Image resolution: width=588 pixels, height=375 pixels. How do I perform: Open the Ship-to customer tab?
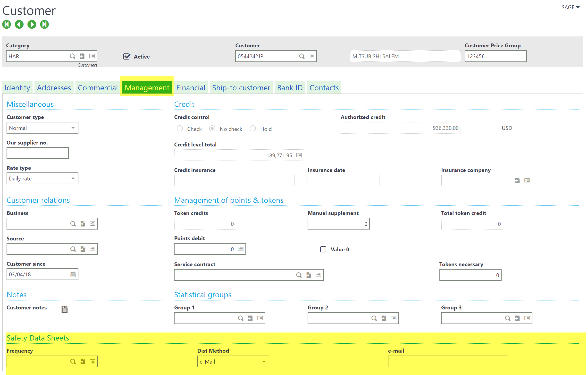coord(241,88)
